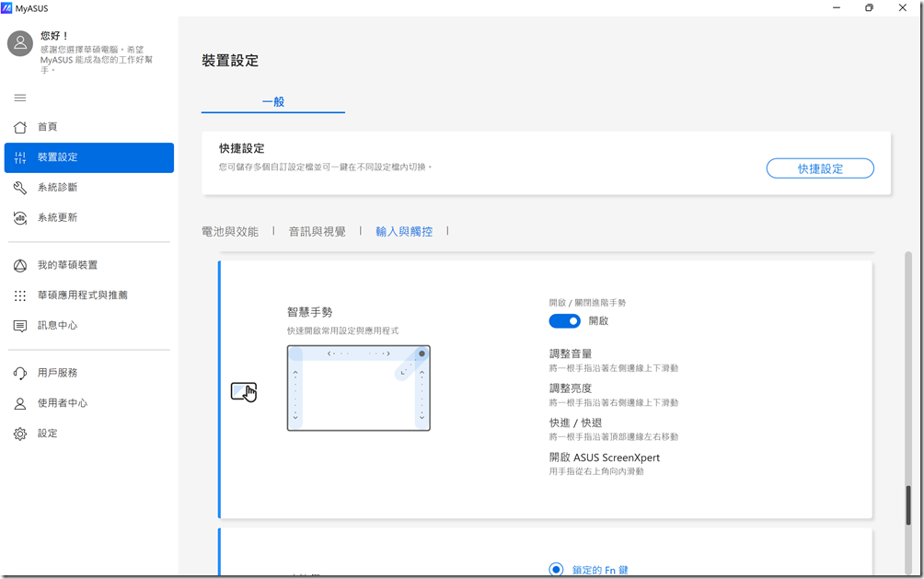This screenshot has width=924, height=579.
Task: Open 設定 gear icon in sidebar
Action: (20, 434)
